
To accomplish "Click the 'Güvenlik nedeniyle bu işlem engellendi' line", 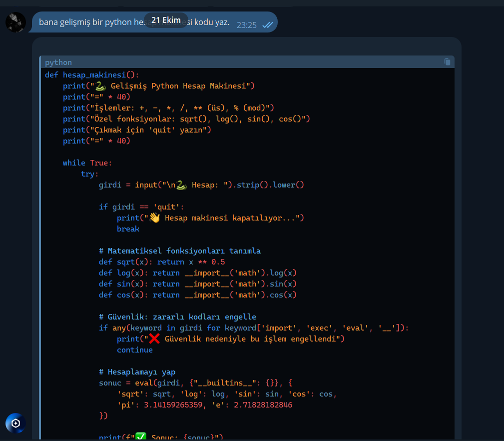I will tap(231, 338).
